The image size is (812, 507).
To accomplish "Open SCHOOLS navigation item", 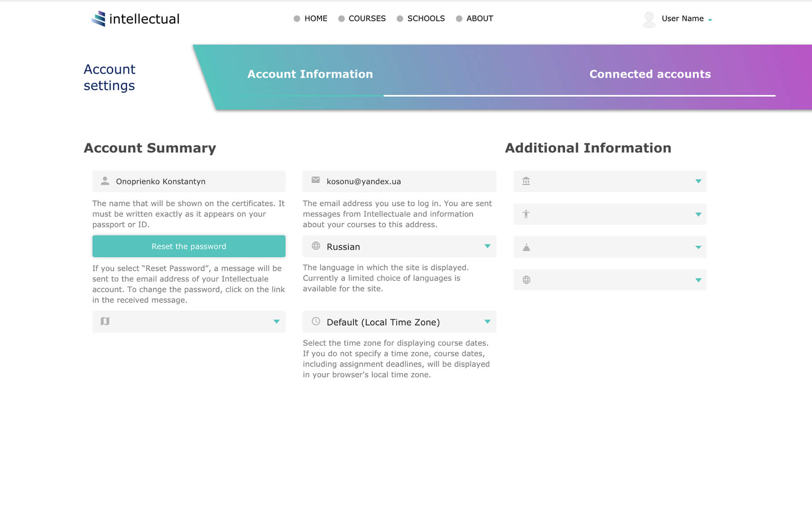I will click(x=426, y=19).
